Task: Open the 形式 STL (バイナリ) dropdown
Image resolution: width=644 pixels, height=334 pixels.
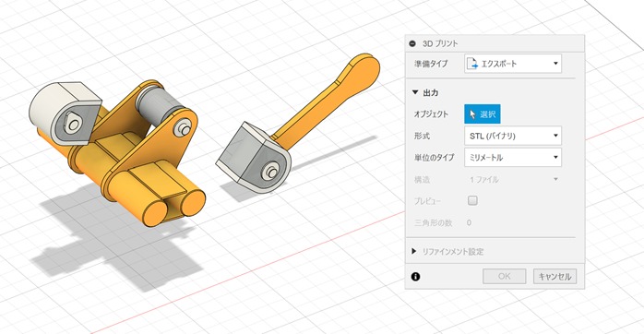Action: 513,136
